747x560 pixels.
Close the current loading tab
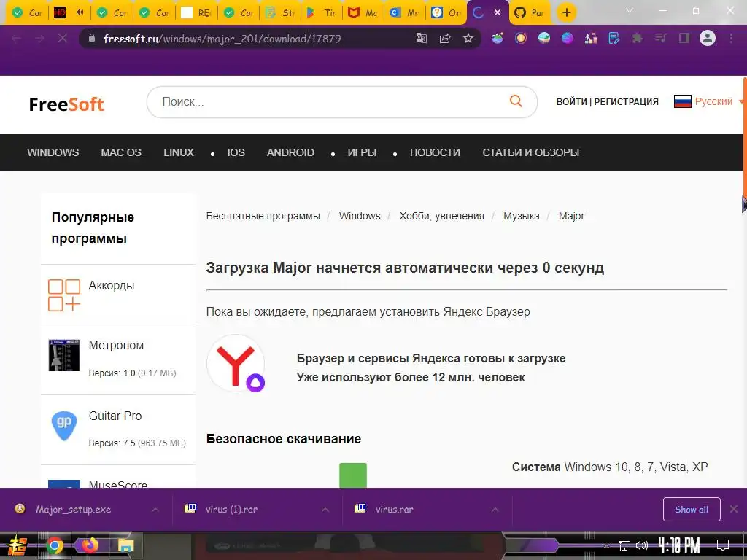click(x=498, y=12)
